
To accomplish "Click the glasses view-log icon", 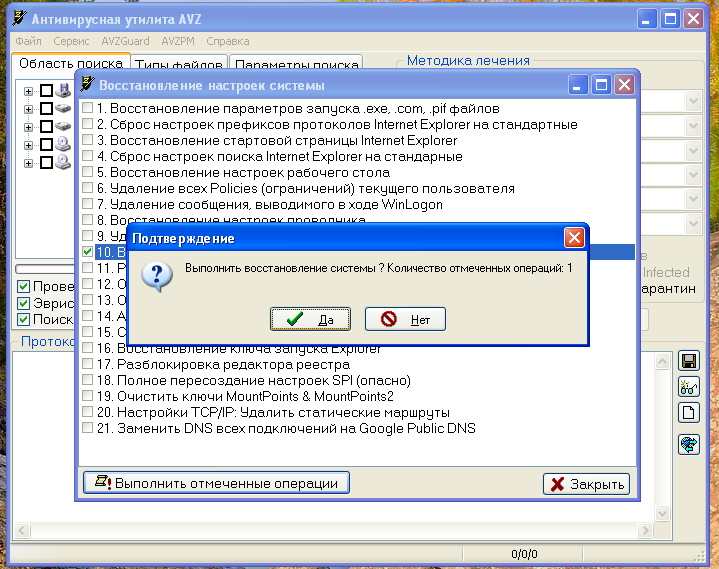I will point(689,387).
